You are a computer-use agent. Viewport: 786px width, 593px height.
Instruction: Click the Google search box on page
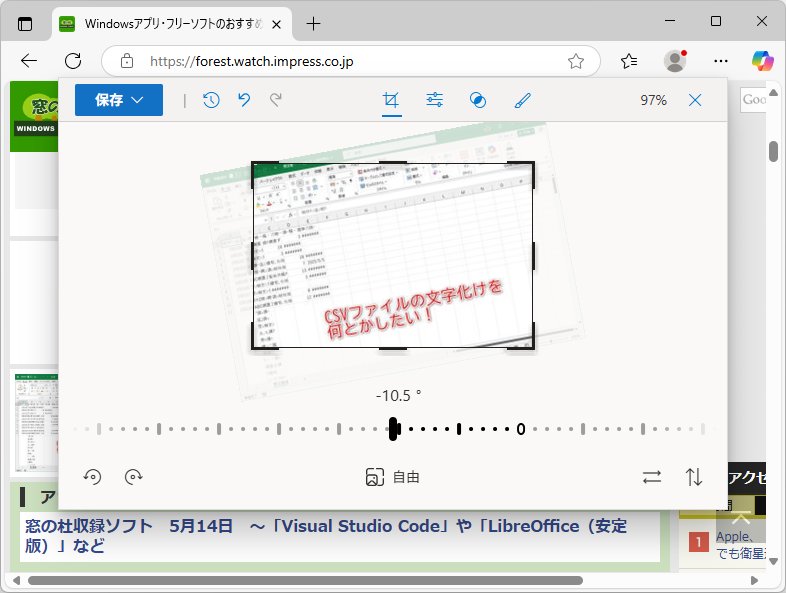753,100
